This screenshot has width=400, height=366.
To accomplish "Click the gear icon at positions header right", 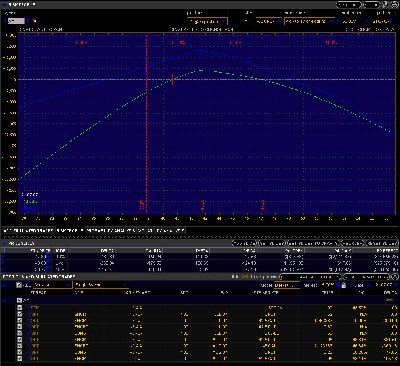I will [395, 277].
